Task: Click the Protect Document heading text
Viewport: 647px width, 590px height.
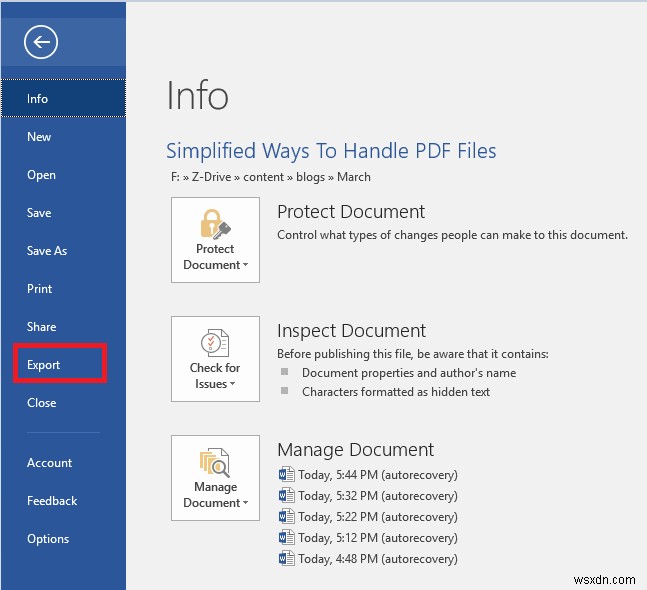Action: 351,212
